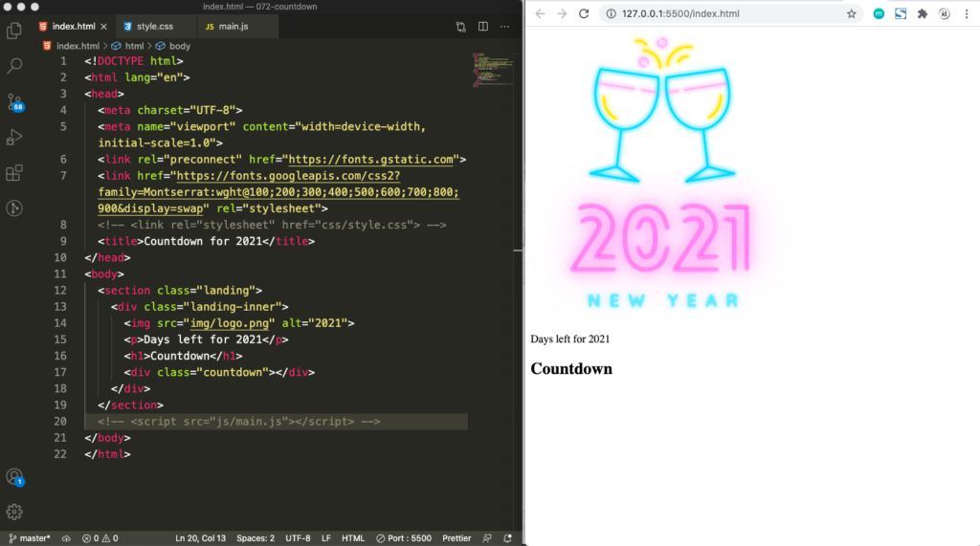Open the editor More Actions ellipsis

click(504, 27)
